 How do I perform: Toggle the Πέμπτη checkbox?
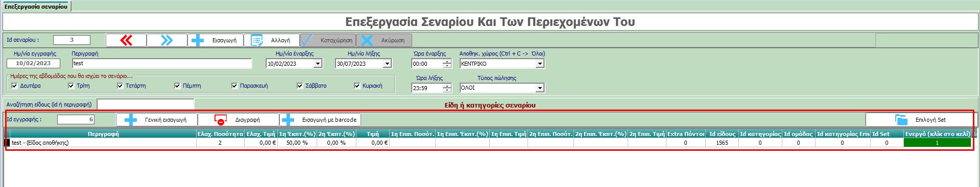(177, 86)
